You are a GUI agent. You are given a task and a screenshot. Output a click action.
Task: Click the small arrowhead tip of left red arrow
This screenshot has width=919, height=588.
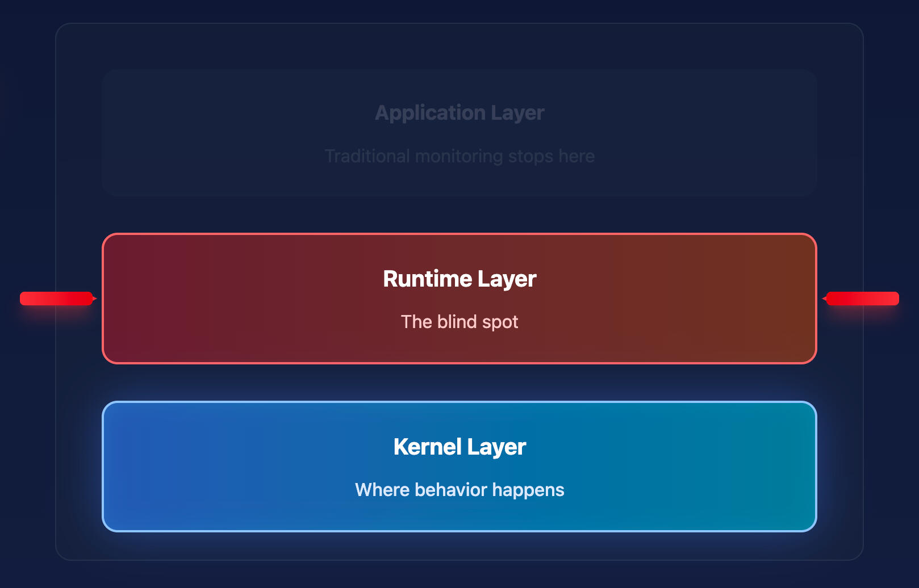coord(95,299)
